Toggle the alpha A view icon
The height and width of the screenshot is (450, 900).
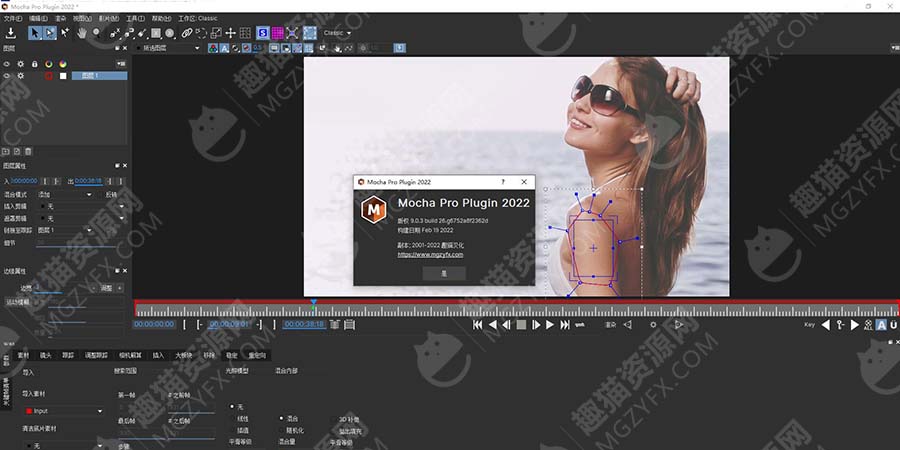point(224,48)
